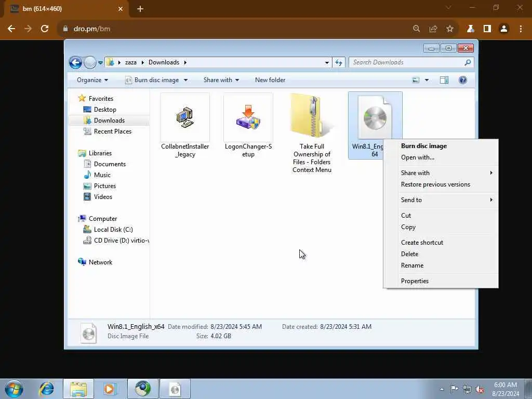Open the address bar history dropdown

327,62
